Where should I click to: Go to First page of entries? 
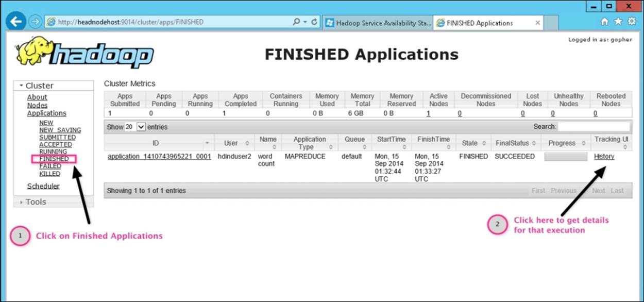[538, 191]
